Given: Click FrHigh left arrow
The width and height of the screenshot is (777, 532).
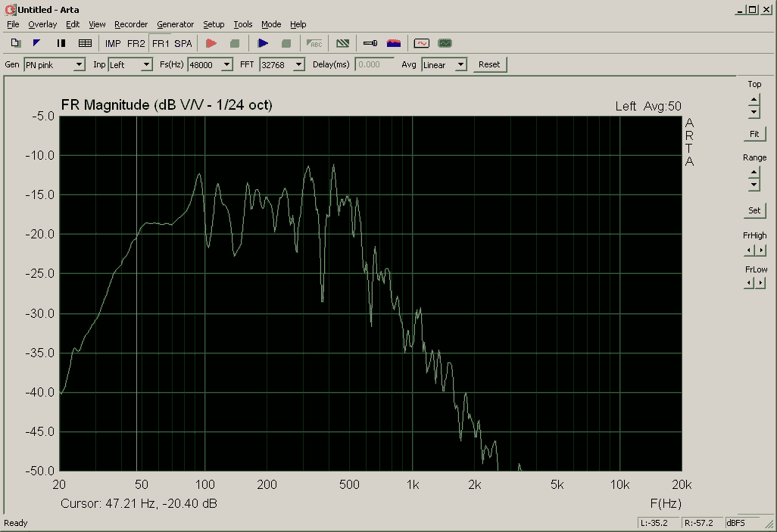Looking at the screenshot, I should (749, 250).
